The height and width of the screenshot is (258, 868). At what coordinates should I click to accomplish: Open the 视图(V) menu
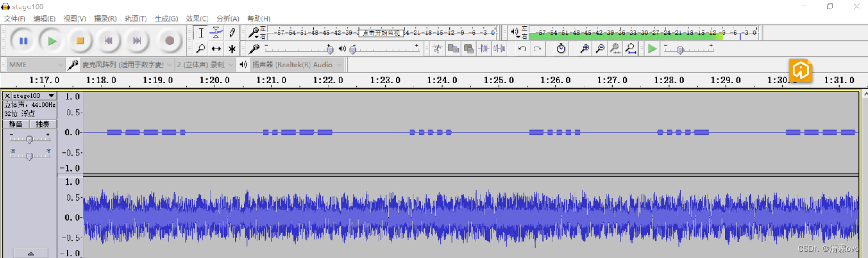tap(75, 19)
